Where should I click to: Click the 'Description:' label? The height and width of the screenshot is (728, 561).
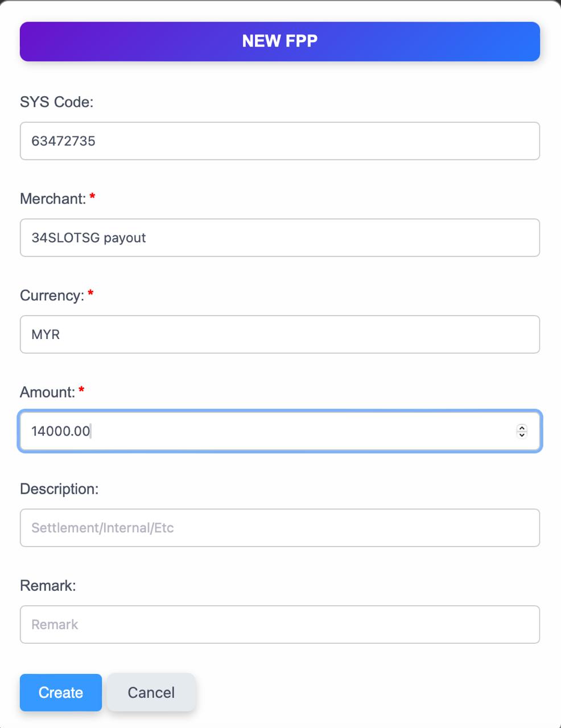59,489
